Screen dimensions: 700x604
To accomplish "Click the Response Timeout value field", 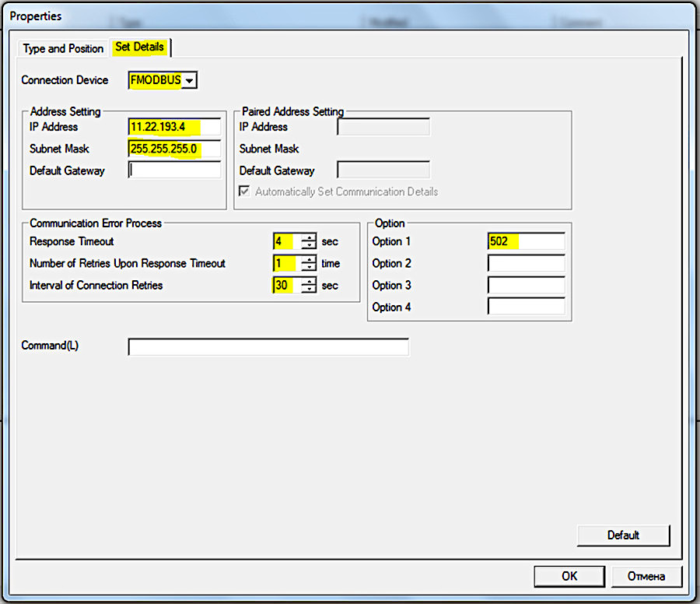I will 286,242.
